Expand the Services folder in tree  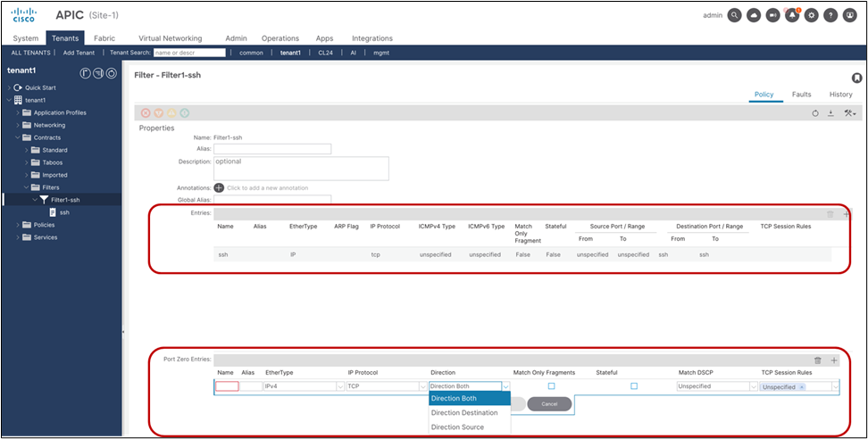coord(18,237)
